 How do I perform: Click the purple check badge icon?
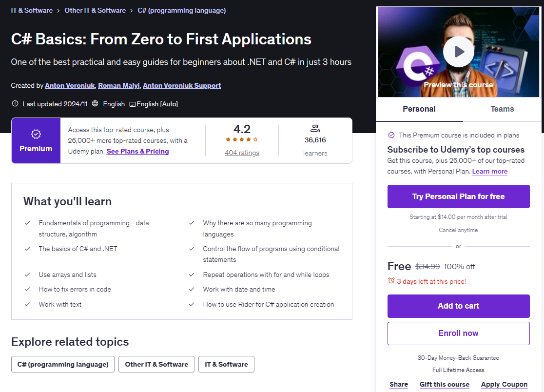point(391,135)
